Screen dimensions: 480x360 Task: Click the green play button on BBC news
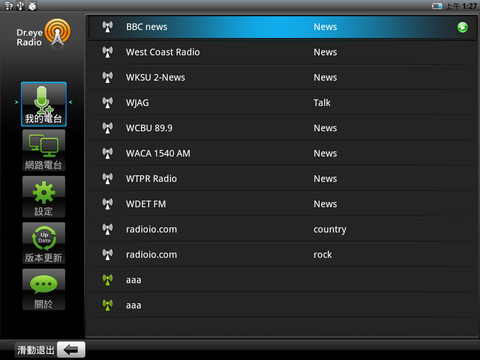coord(462,27)
